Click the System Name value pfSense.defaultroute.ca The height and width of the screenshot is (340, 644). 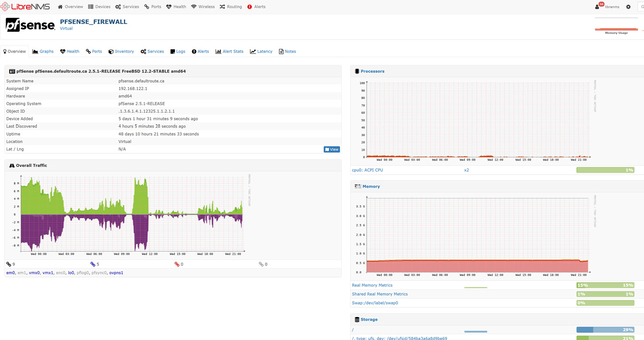point(141,81)
